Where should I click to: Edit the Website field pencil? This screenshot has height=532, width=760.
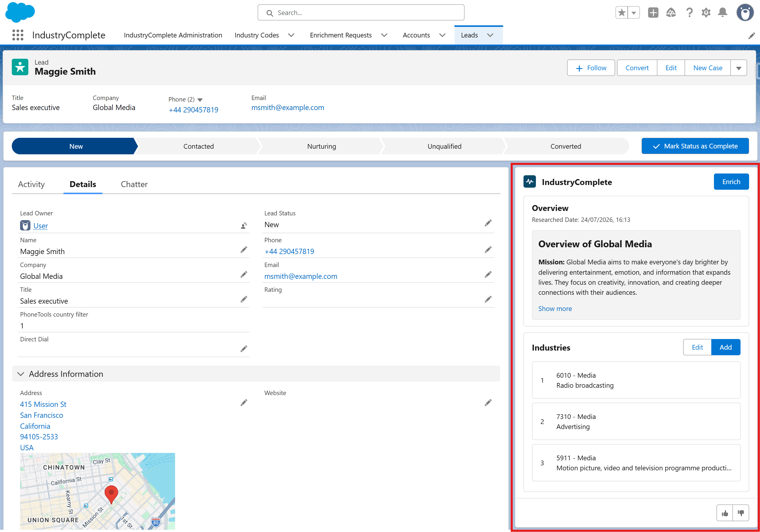point(488,403)
